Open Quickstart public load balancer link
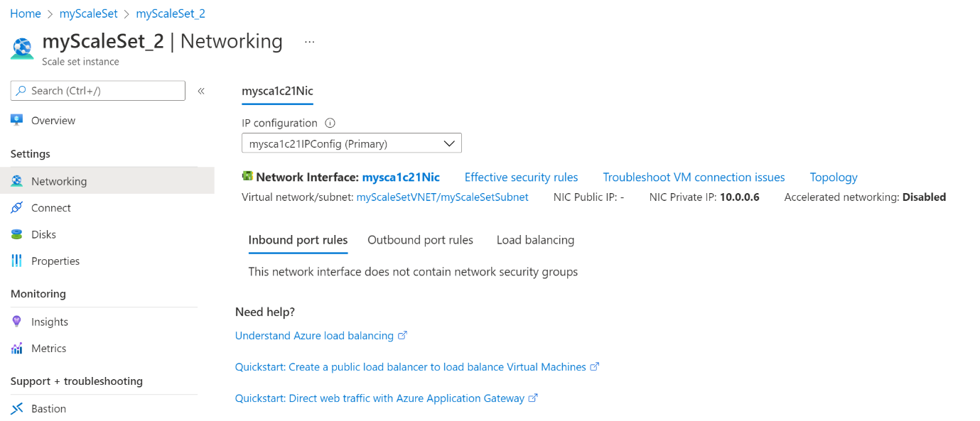 click(x=411, y=367)
